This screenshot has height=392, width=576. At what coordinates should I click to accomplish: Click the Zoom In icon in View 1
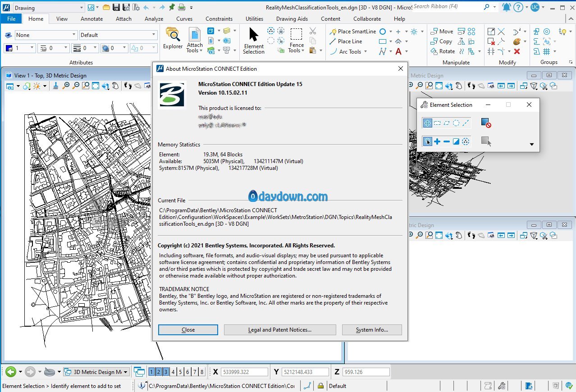pos(66,86)
